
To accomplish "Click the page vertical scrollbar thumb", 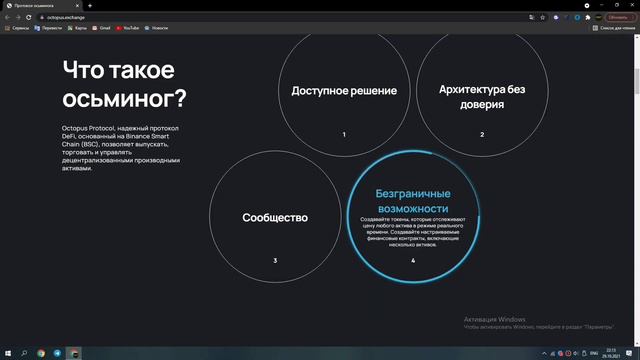I will tap(637, 81).
